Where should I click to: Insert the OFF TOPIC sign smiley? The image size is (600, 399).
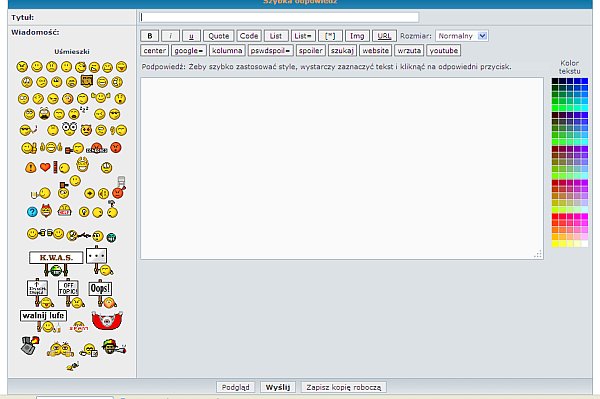(71, 293)
